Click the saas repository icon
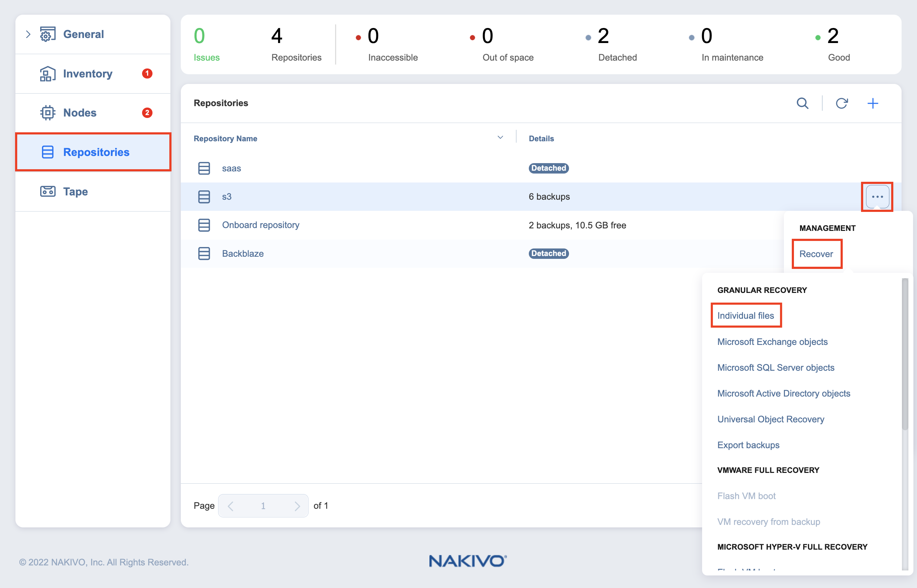The width and height of the screenshot is (917, 588). pos(204,168)
